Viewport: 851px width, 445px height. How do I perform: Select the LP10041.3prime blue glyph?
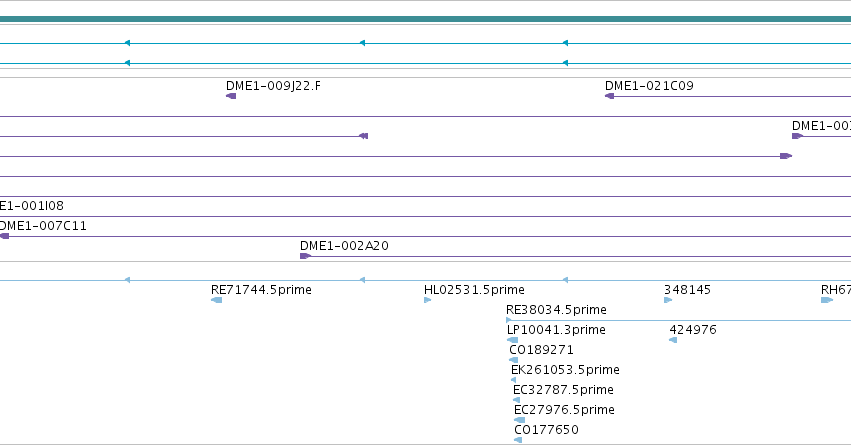[512, 340]
